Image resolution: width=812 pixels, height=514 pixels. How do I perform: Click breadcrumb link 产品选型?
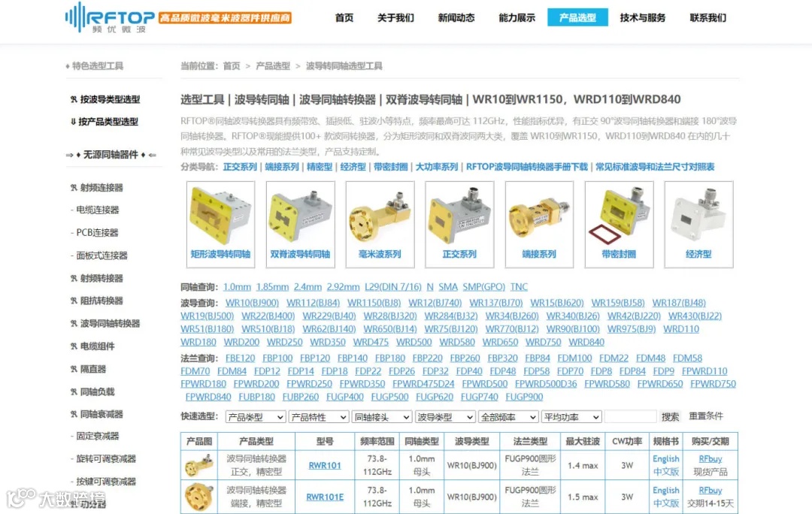point(273,65)
